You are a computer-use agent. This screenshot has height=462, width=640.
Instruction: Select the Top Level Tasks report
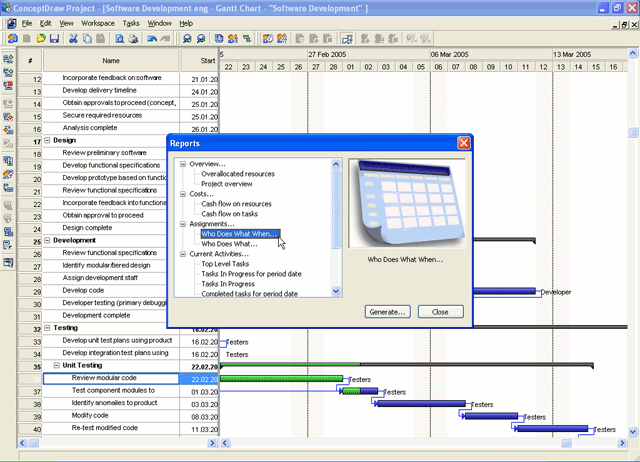click(x=225, y=264)
